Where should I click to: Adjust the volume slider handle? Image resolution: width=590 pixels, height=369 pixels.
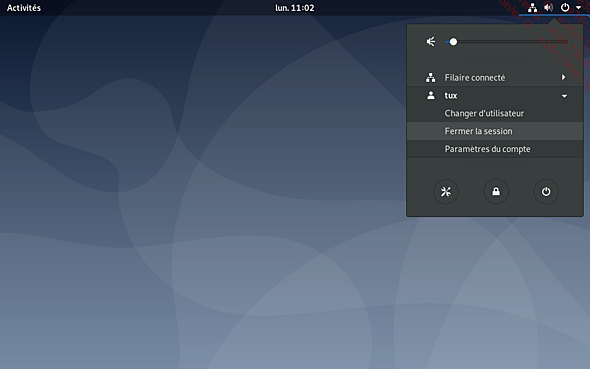coord(453,42)
